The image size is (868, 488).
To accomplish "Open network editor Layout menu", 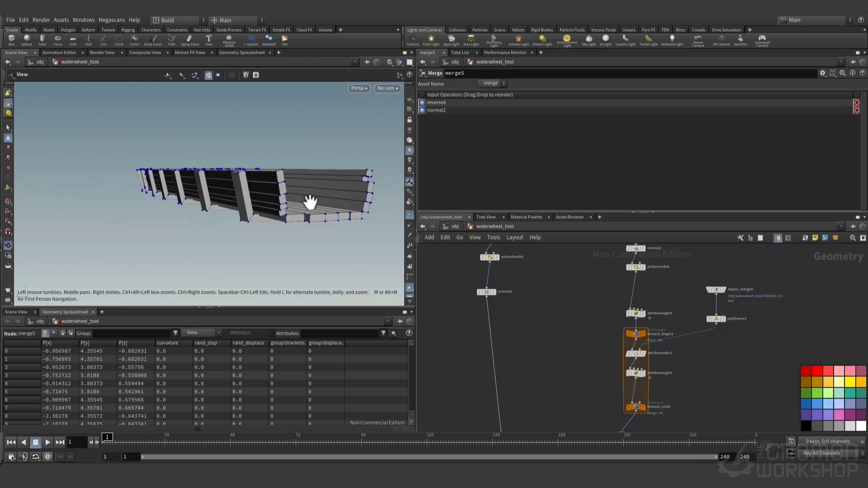I will click(x=514, y=237).
